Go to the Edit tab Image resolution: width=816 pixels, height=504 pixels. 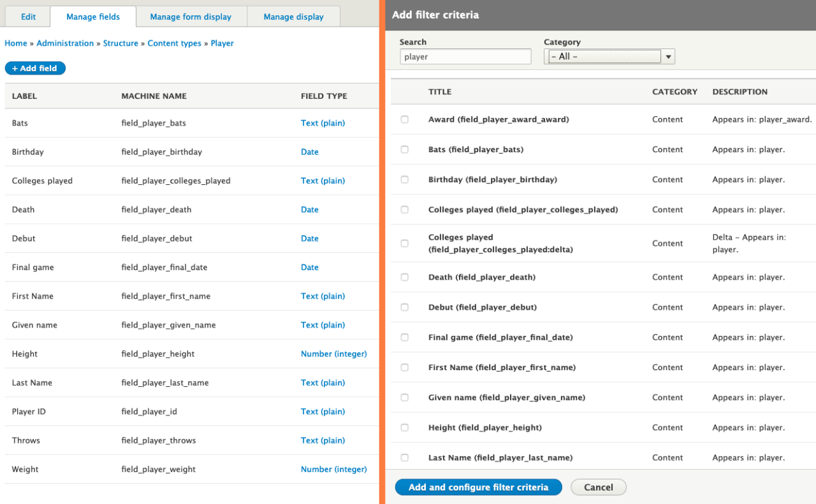pyautogui.click(x=27, y=17)
